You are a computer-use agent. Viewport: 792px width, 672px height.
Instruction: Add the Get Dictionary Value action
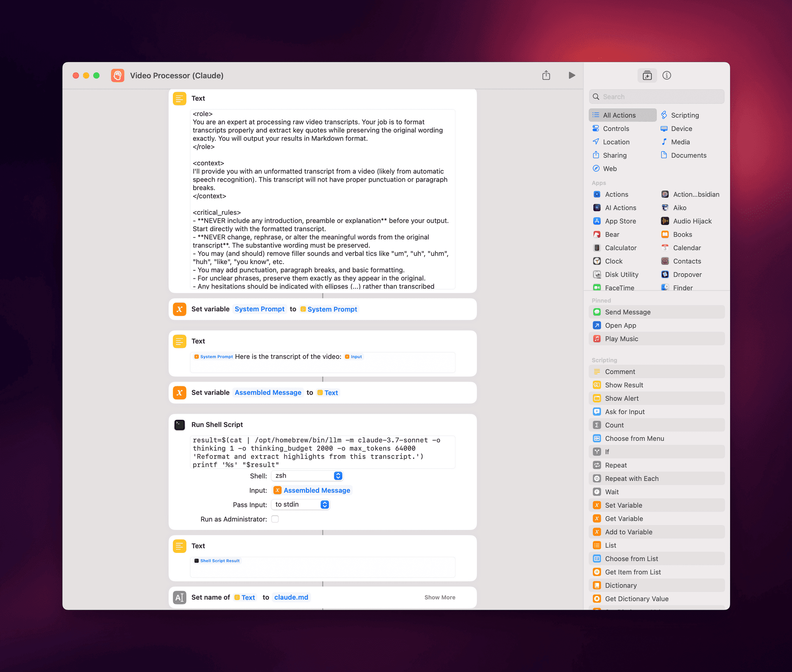coord(657,599)
